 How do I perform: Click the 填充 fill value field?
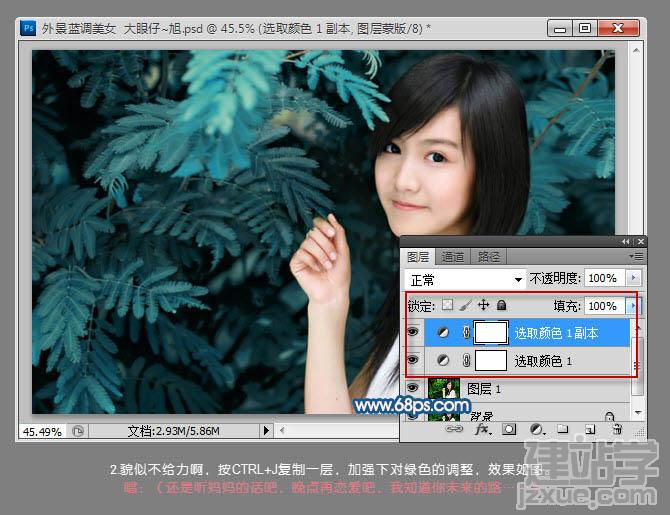click(x=604, y=306)
